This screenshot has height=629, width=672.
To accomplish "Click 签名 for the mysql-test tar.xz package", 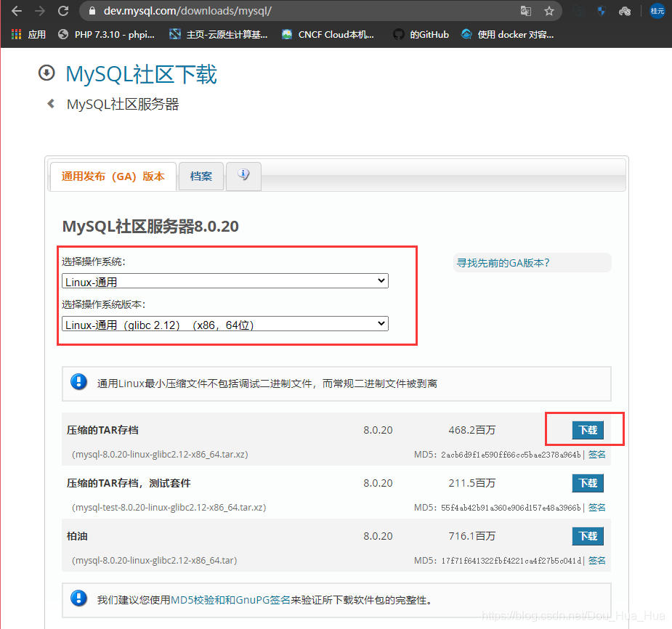I will (x=596, y=508).
